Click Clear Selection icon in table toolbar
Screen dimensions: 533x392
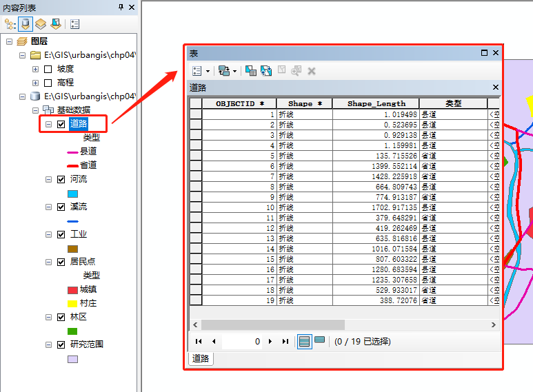(x=281, y=70)
